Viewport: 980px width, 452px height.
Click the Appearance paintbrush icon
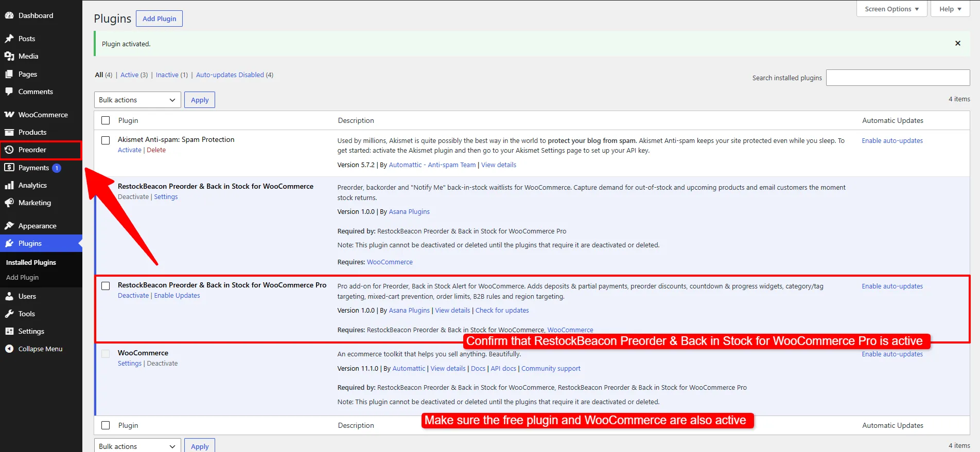(x=9, y=226)
